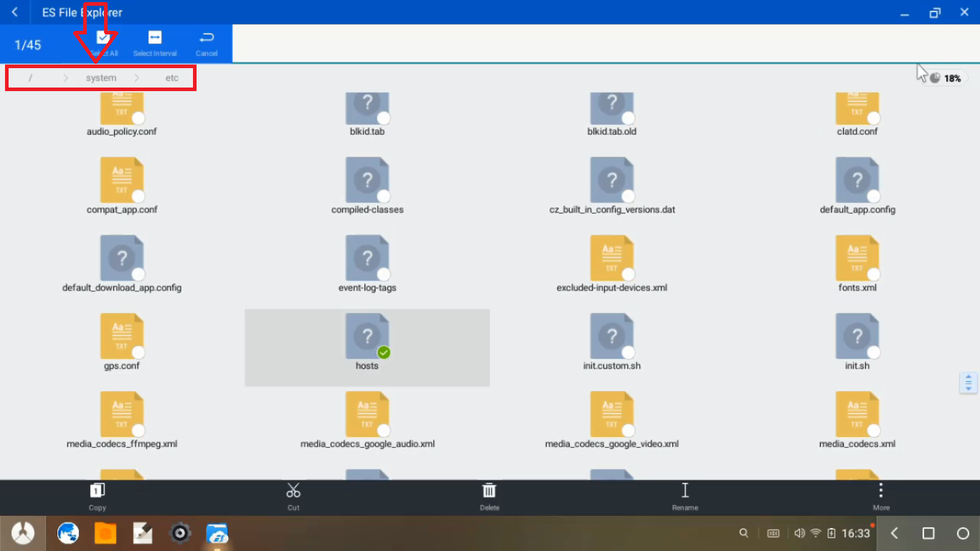
Task: Navigate to system folder in breadcrumb
Action: click(101, 78)
